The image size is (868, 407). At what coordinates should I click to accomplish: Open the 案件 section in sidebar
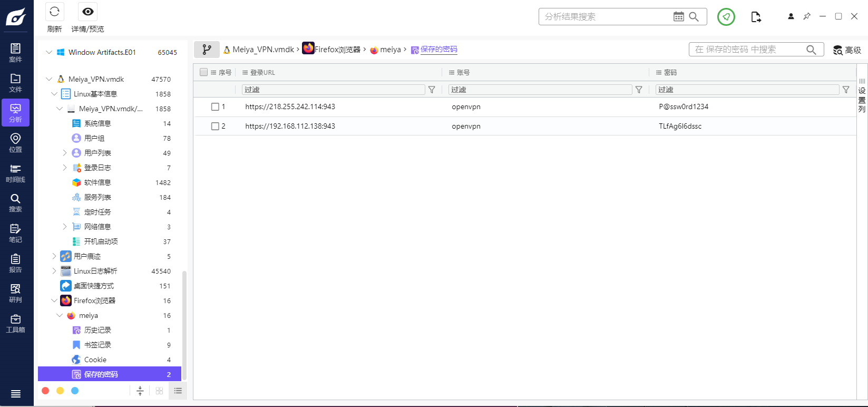pyautogui.click(x=15, y=52)
